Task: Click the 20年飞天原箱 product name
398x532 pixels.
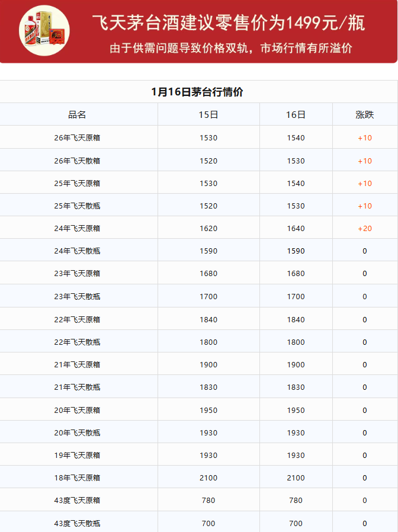Action: 77,411
